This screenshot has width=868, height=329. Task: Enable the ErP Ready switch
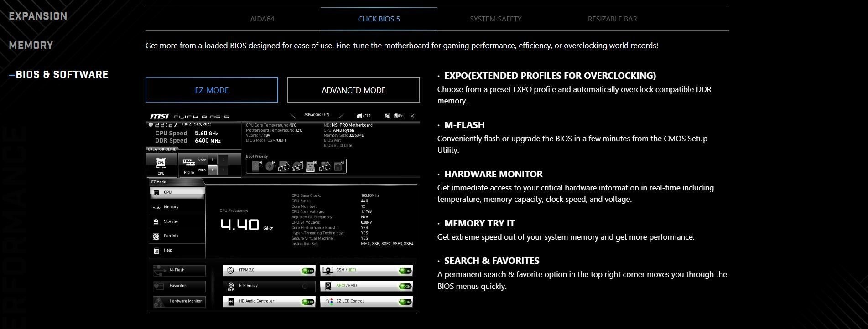(x=305, y=286)
